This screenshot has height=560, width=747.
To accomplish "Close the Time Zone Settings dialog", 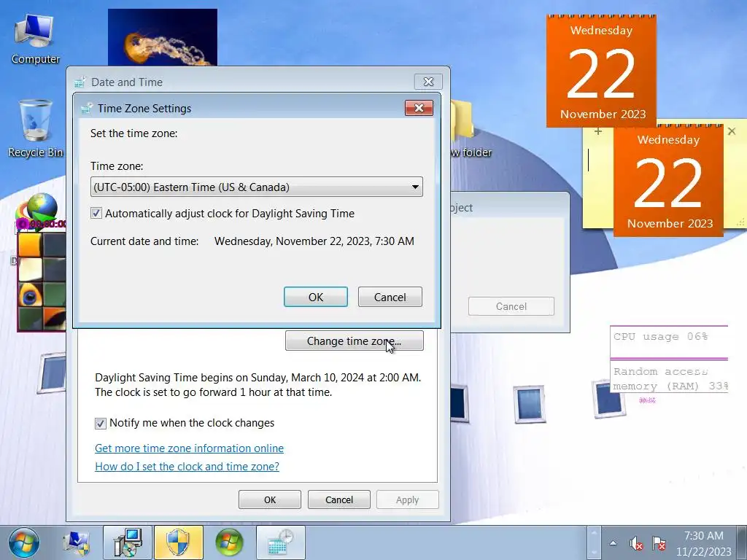I will (x=419, y=108).
